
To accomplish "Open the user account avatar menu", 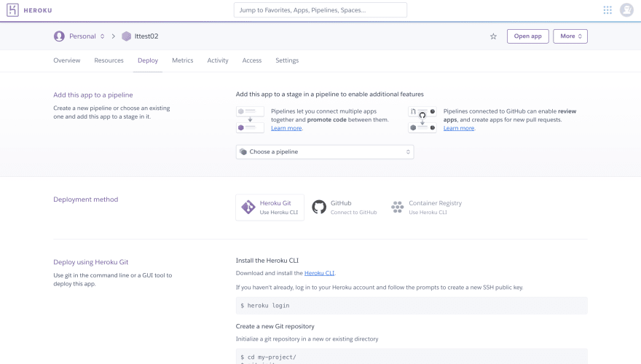I will point(626,9).
